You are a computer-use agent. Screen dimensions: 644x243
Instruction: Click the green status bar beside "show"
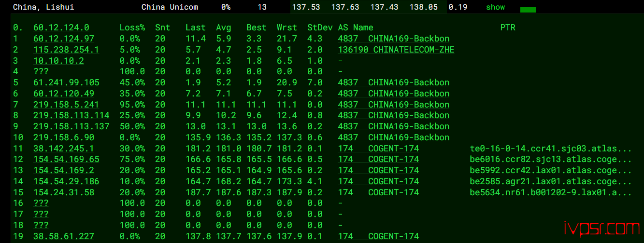click(x=528, y=10)
